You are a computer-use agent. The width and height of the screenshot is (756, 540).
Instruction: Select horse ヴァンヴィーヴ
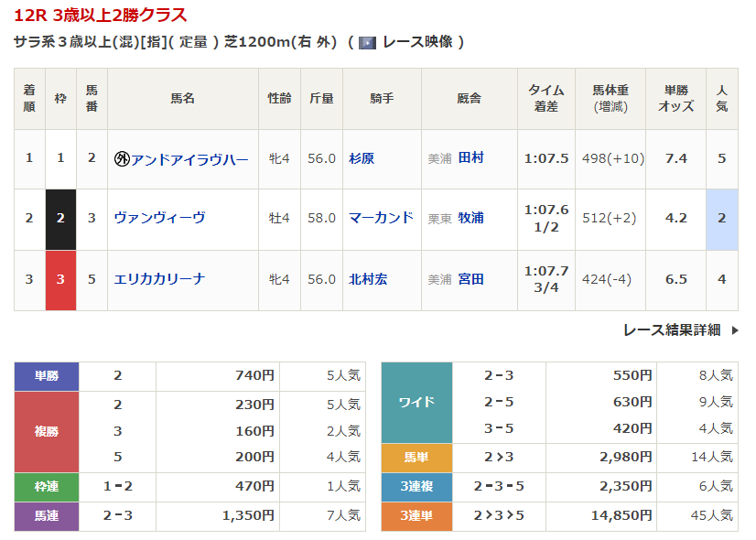159,218
